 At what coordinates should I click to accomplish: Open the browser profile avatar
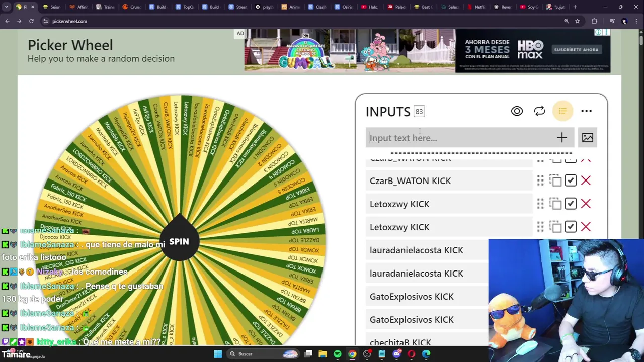[624, 21]
